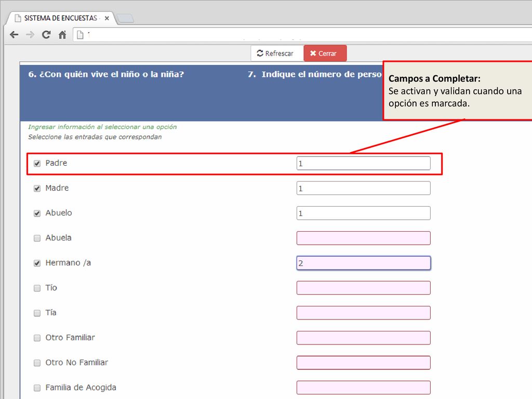Click the Familia de Acogida label text
Screen dimensions: 532x399
(81, 388)
